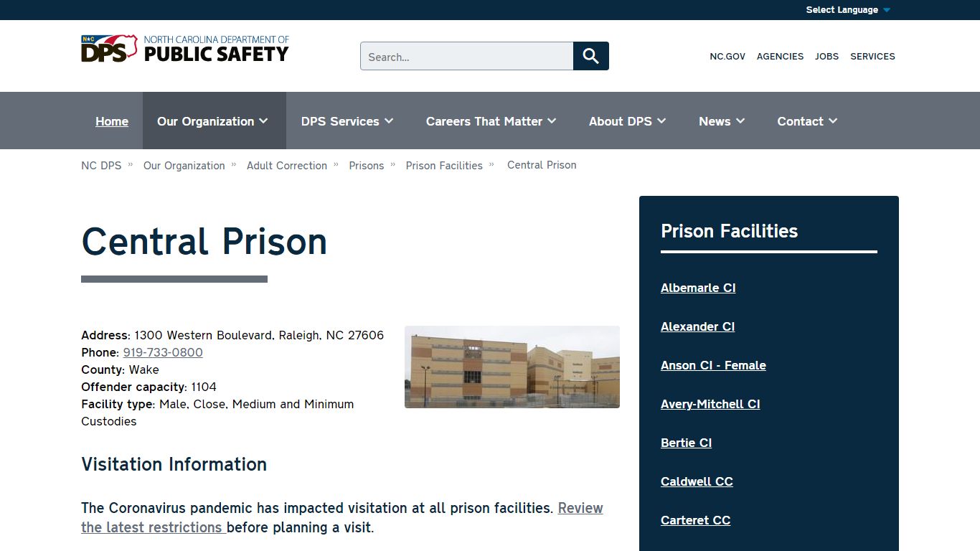980x551 pixels.
Task: Call phone number 919-733-0800
Action: click(163, 352)
